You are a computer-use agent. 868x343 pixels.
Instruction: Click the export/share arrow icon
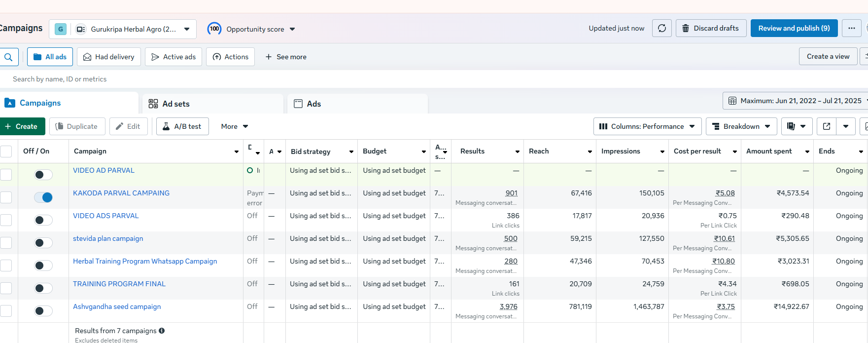coord(827,127)
